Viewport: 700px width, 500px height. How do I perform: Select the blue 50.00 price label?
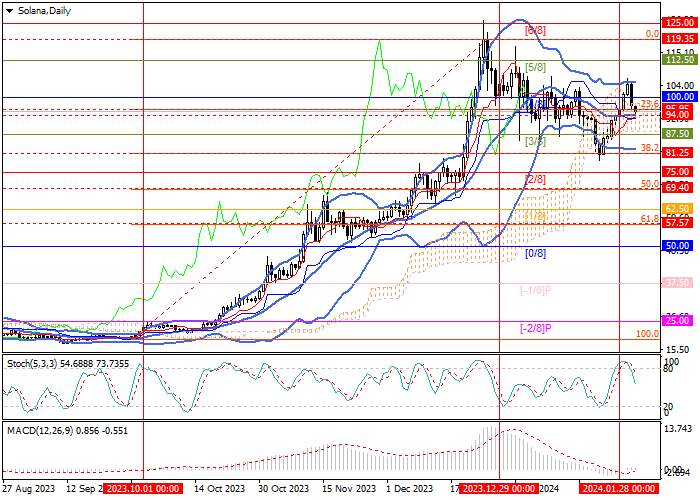point(677,246)
